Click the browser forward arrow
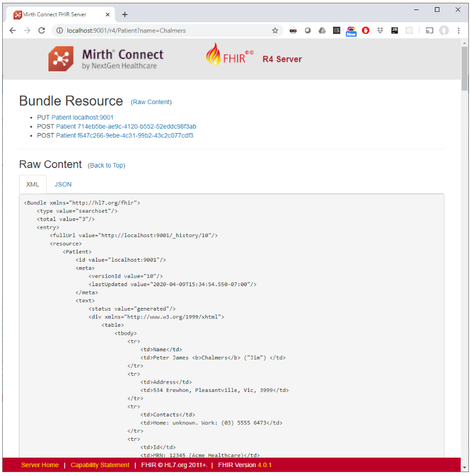 point(27,31)
